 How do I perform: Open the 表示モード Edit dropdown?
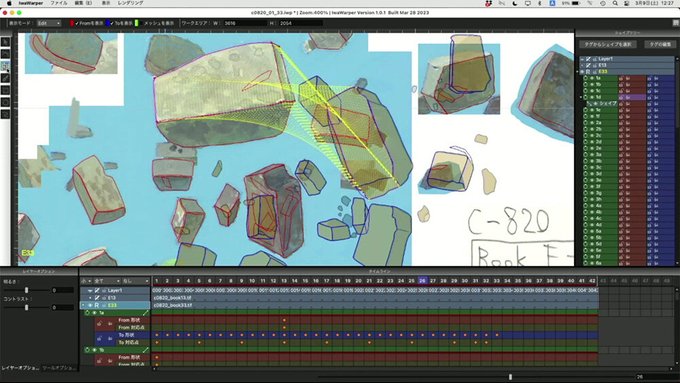tap(49, 23)
